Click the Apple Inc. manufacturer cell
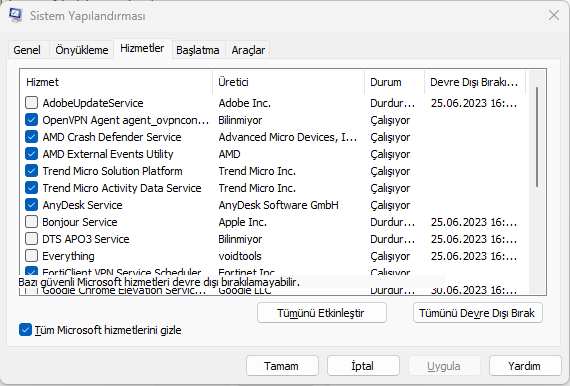Screen dimensions: 570x386 pyautogui.click(x=242, y=222)
